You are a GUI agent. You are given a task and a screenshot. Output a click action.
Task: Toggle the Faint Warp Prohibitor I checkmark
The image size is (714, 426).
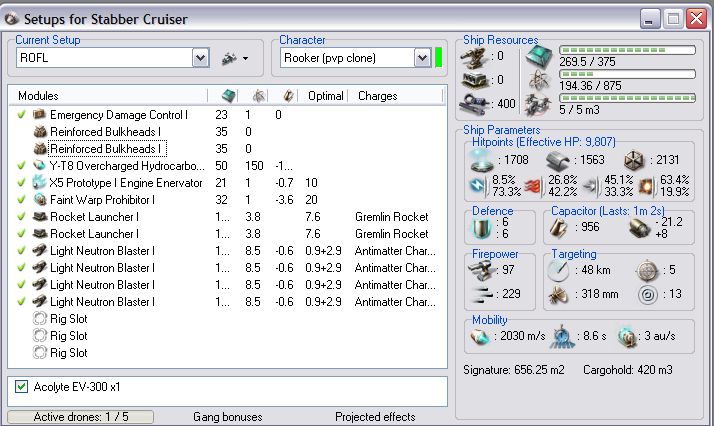[x=22, y=200]
